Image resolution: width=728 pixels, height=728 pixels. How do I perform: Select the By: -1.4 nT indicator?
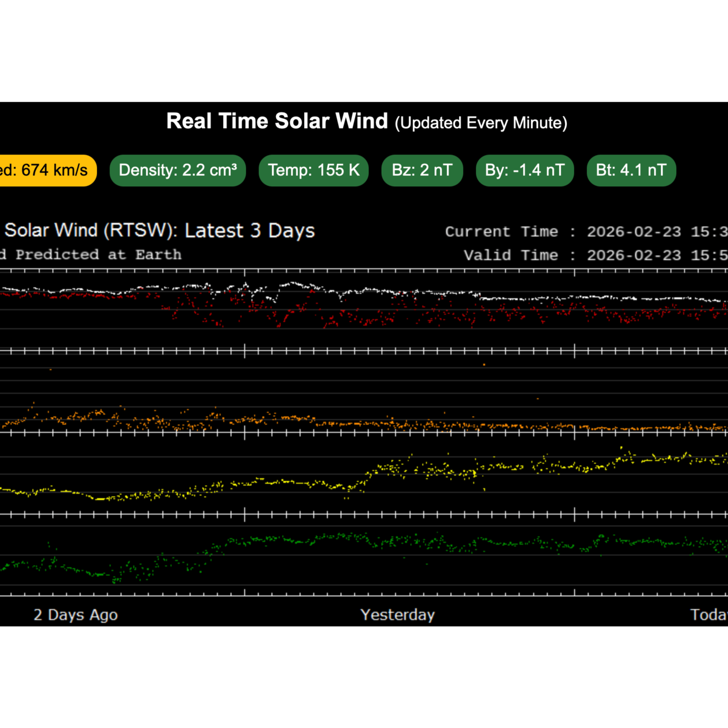click(x=525, y=170)
